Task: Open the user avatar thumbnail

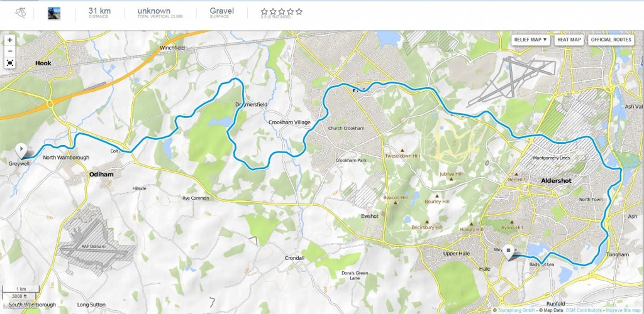Action: pyautogui.click(x=54, y=13)
